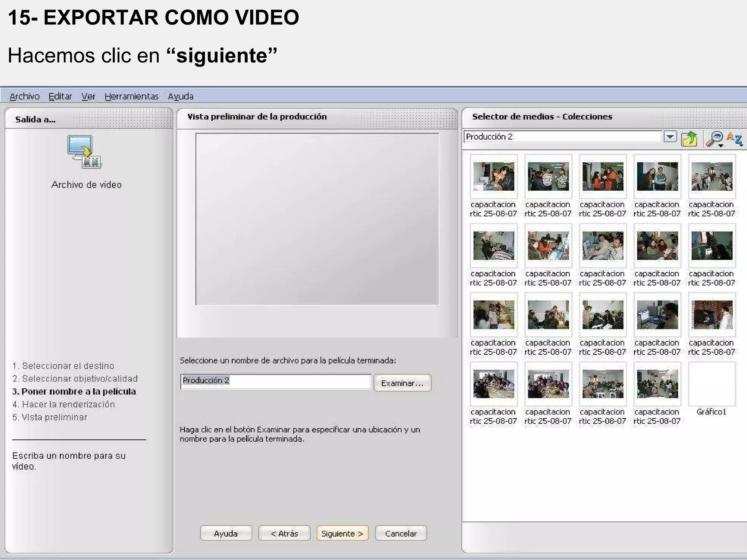Select fourth thumbnail in second row

tap(657, 246)
